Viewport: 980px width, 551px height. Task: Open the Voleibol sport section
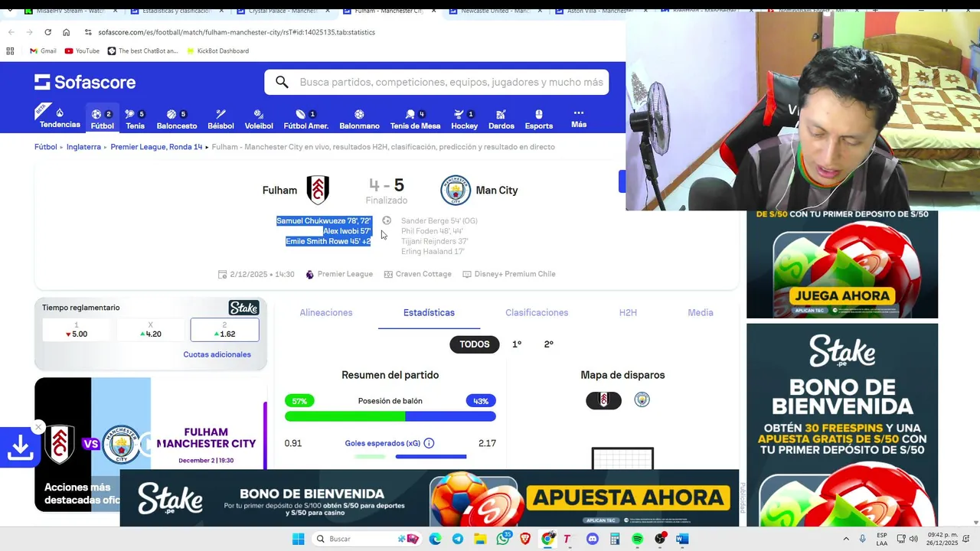[x=259, y=118]
